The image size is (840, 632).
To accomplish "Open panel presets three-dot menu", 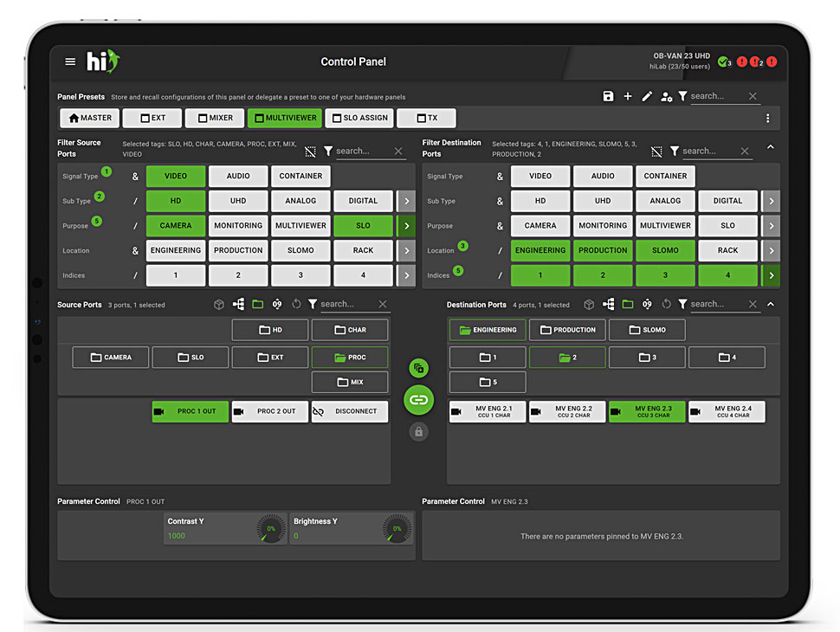I will pos(767,119).
